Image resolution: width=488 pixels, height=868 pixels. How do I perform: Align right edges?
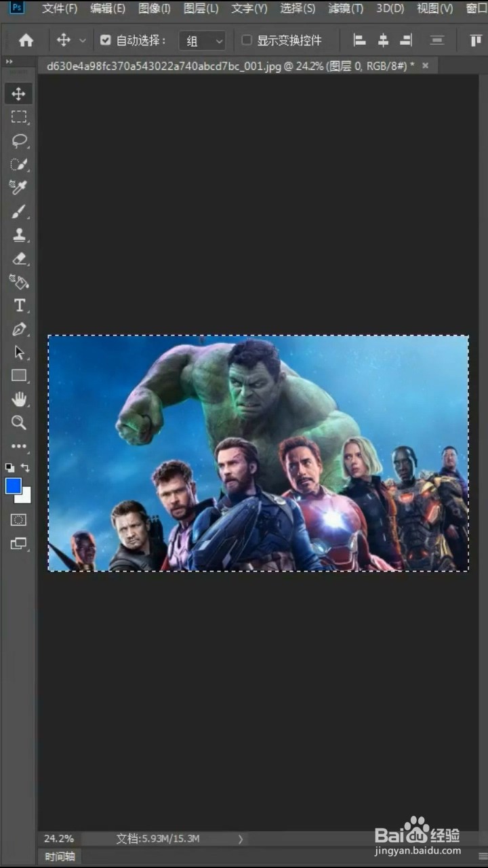(x=406, y=41)
